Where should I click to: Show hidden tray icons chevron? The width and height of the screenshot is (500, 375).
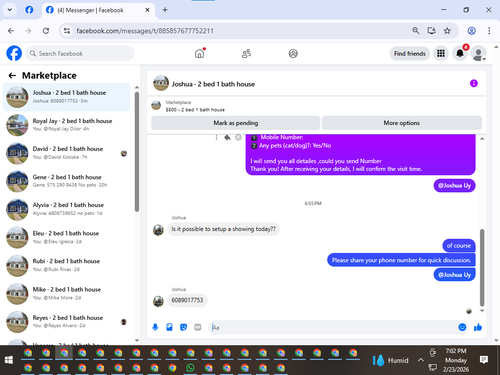pos(421,360)
